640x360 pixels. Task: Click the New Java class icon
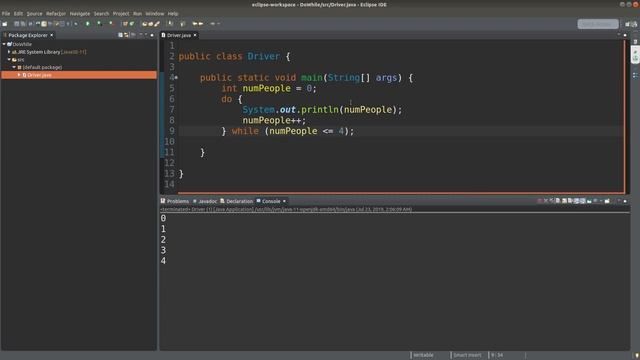click(132, 24)
